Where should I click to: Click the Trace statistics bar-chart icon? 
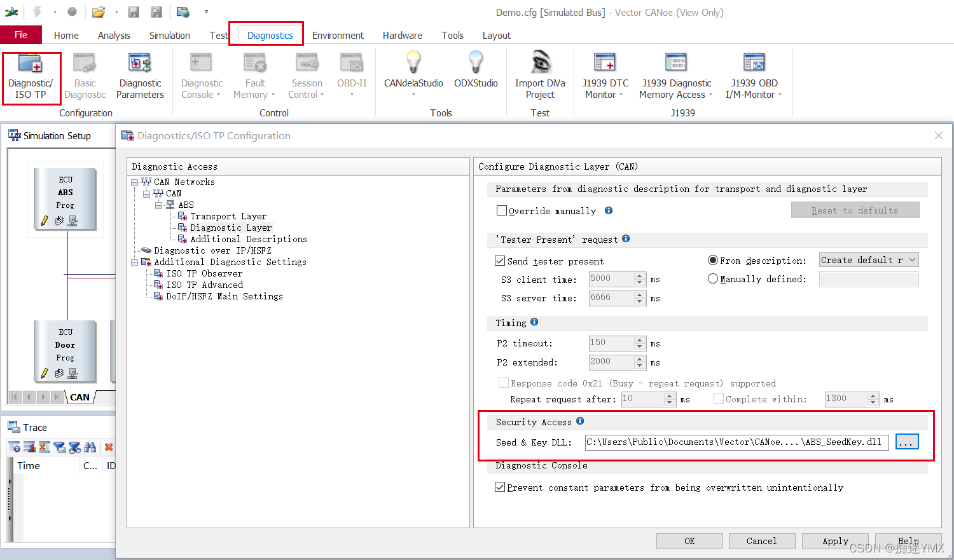29,447
